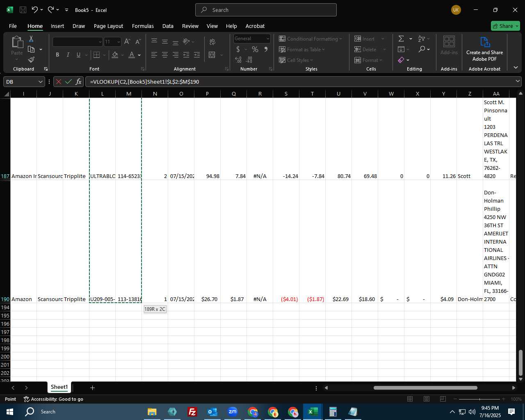525x420 pixels.
Task: Toggle Align Left
Action: tap(154, 55)
